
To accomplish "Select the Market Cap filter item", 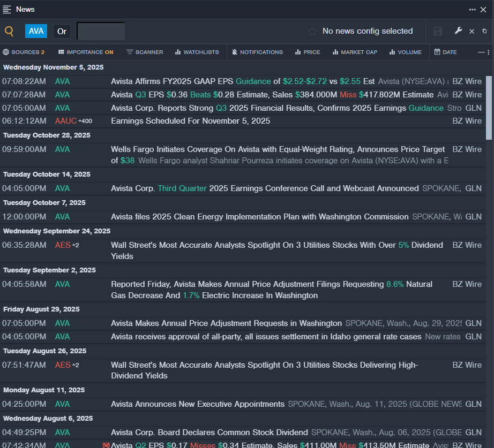I will tap(355, 52).
